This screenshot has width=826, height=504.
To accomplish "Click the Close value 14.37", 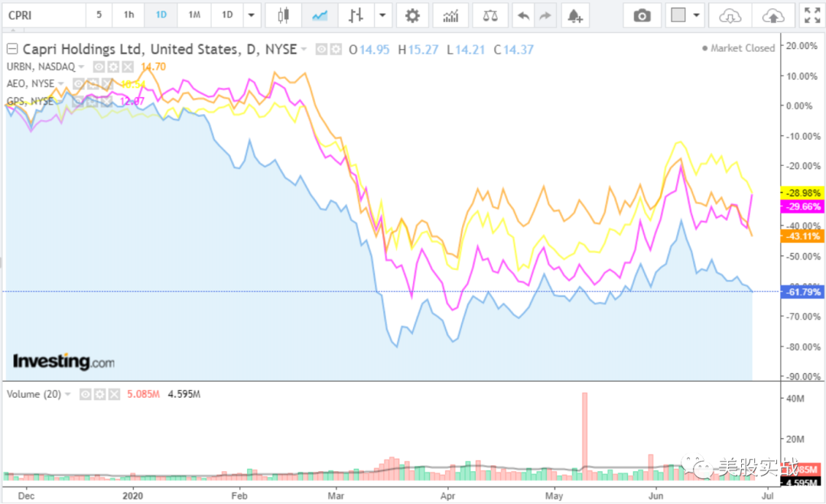I will click(519, 50).
